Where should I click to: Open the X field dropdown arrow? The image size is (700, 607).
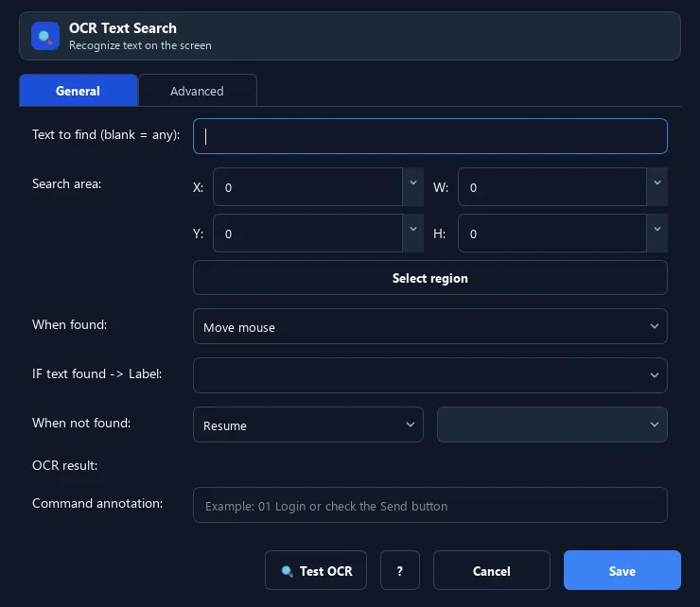coord(413,187)
